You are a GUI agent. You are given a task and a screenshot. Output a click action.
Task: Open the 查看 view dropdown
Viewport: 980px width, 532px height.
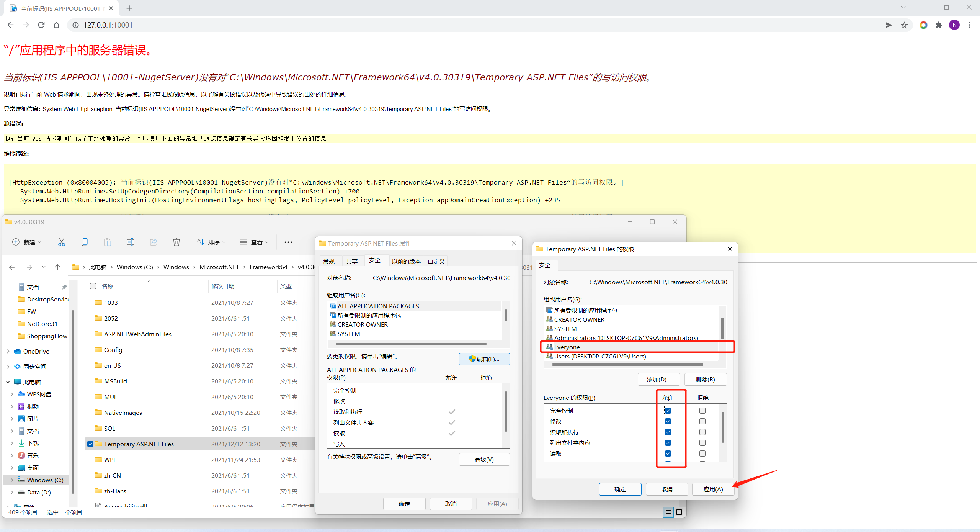tap(254, 242)
